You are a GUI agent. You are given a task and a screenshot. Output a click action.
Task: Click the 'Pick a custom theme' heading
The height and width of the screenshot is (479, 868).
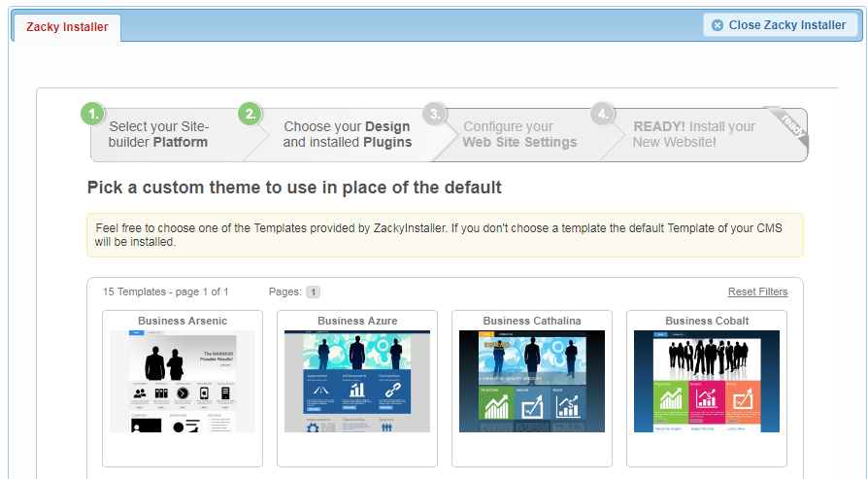[x=294, y=188]
